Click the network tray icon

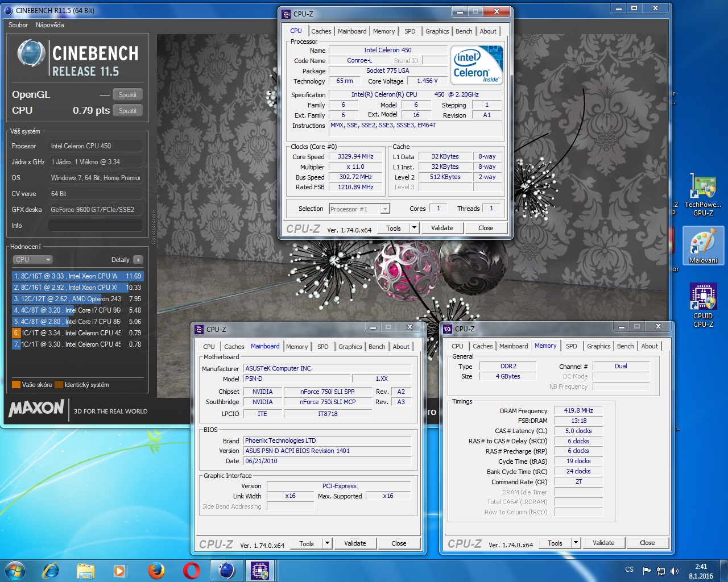click(661, 571)
